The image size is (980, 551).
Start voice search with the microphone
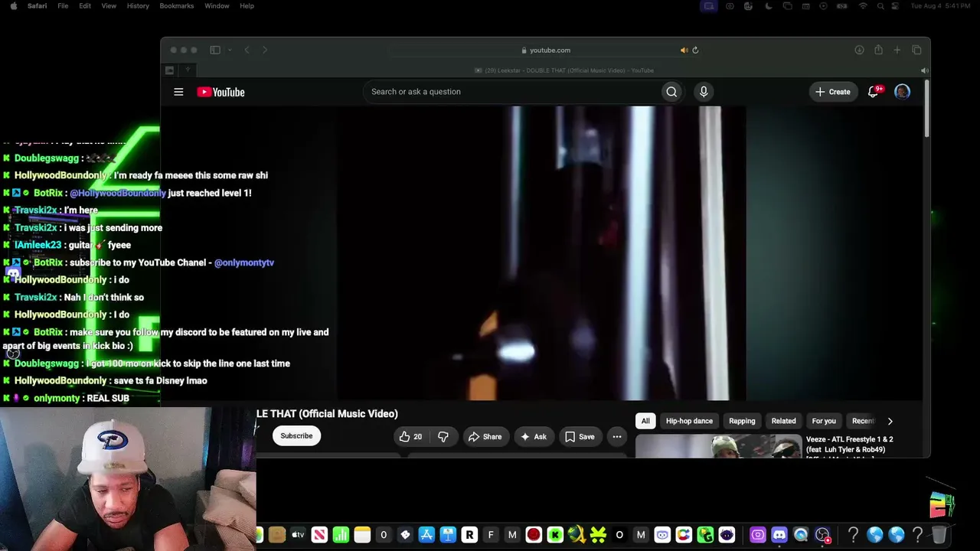[x=704, y=92]
